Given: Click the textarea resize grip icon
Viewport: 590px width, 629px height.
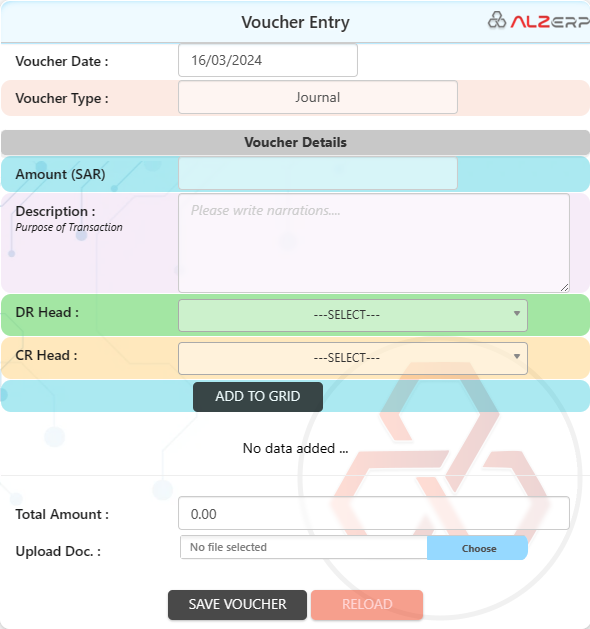Looking at the screenshot, I should (x=564, y=287).
